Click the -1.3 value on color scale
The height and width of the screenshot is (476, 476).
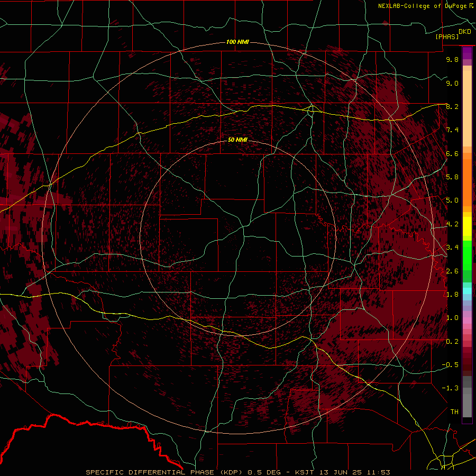point(450,388)
